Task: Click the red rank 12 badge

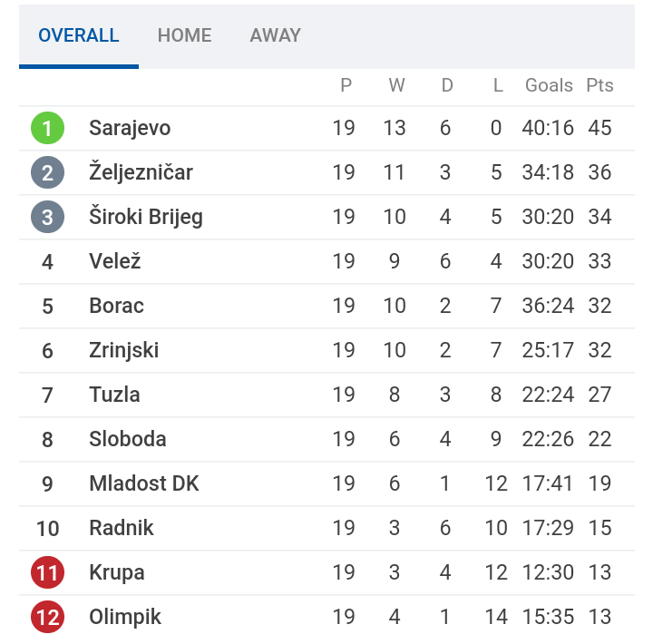Action: point(47,617)
